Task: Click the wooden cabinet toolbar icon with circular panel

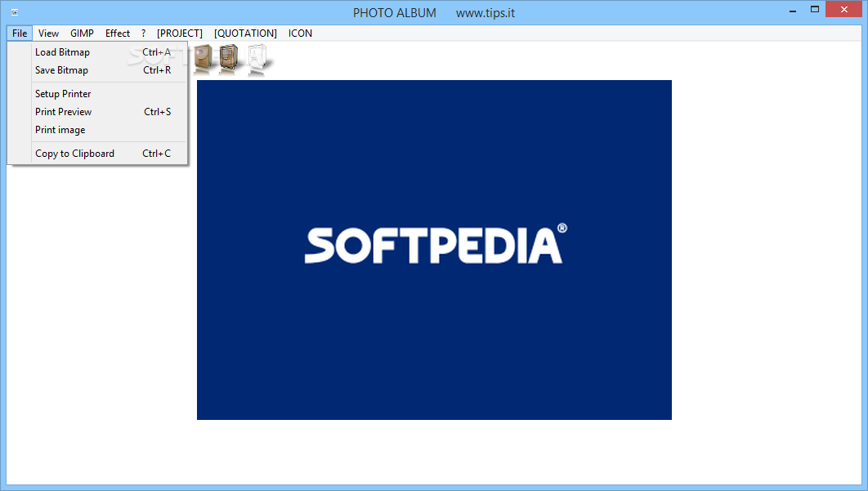Action: point(203,59)
